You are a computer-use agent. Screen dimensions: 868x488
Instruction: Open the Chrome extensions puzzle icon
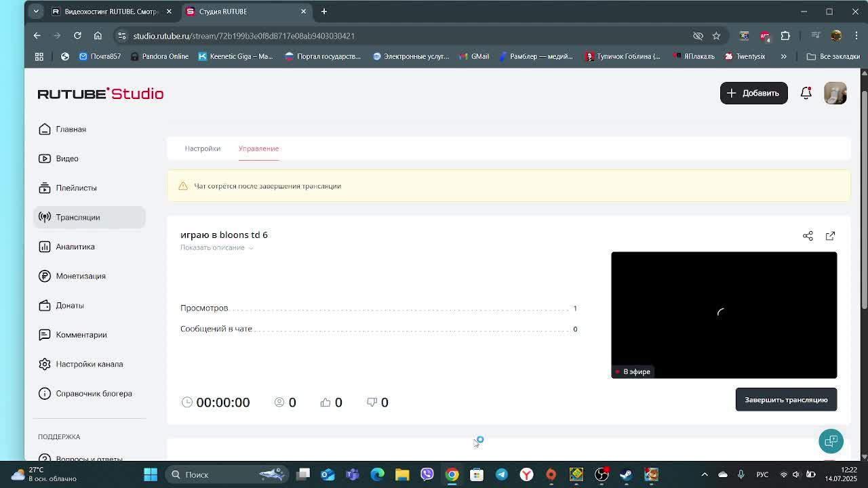[785, 36]
